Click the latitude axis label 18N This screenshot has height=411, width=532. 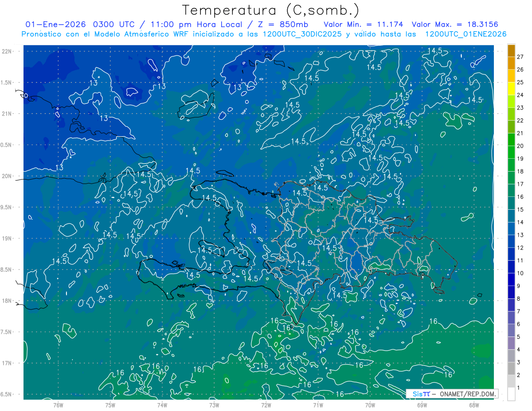click(7, 301)
